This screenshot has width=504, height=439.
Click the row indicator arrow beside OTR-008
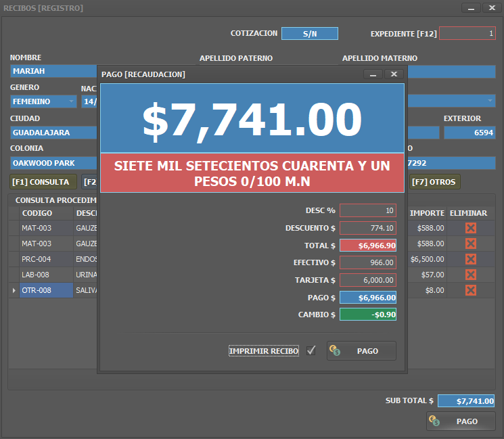pyautogui.click(x=14, y=290)
